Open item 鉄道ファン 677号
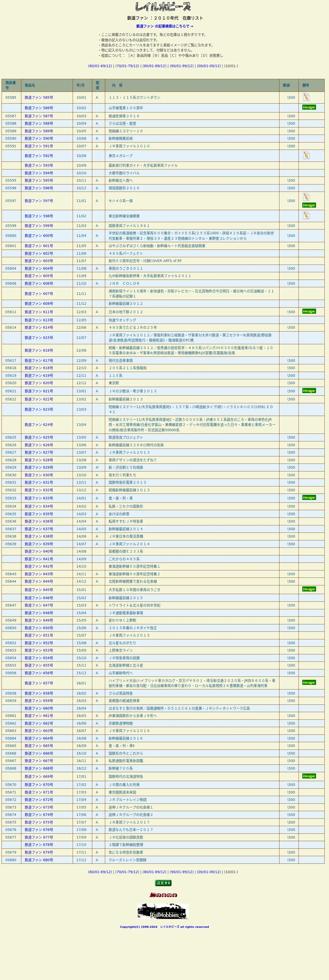Image resolution: width=329 pixels, height=980 pixels. tap(39, 837)
